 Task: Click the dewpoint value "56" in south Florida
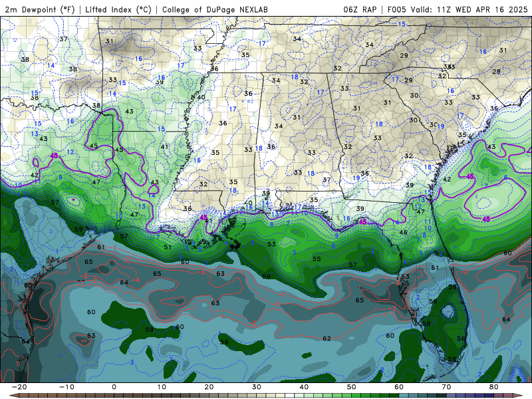pos(461,338)
